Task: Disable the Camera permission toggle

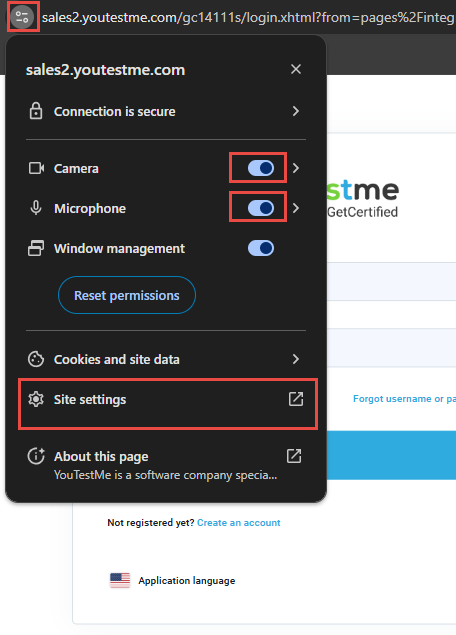Action: point(261,168)
